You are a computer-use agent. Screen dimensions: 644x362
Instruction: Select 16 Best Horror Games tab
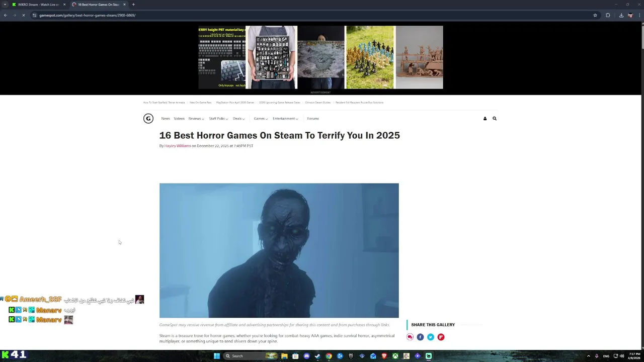click(x=99, y=5)
